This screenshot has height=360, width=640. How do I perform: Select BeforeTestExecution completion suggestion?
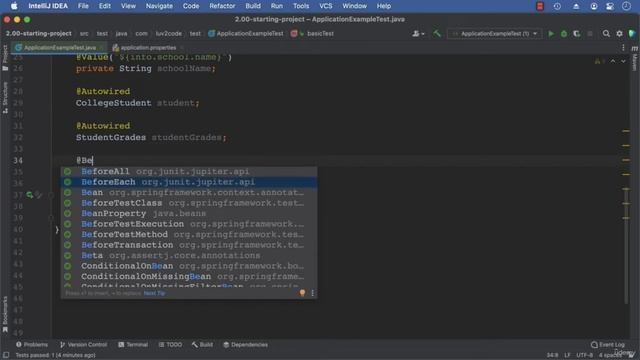click(x=189, y=224)
